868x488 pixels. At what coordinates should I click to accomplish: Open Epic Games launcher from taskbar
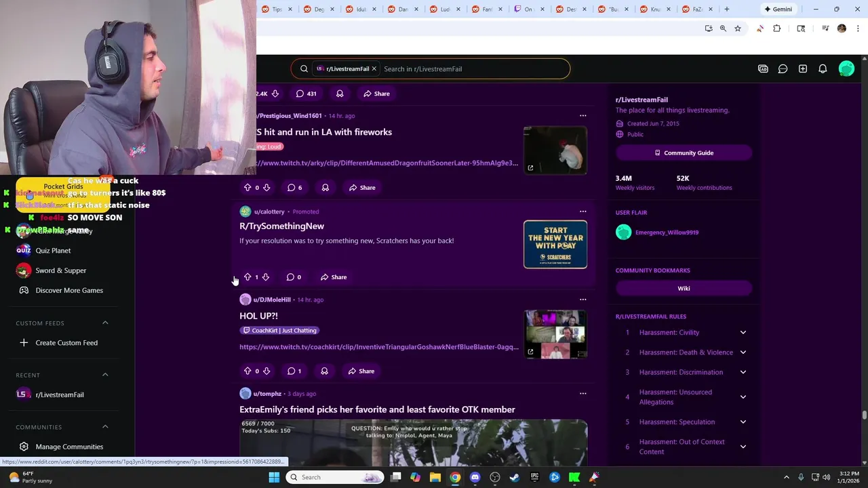[x=534, y=477]
